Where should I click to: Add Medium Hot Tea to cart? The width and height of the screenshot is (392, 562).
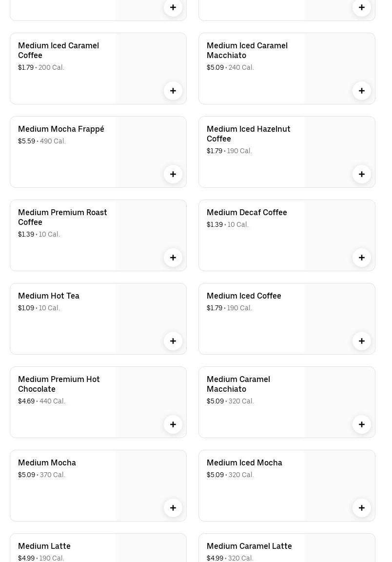(x=173, y=341)
